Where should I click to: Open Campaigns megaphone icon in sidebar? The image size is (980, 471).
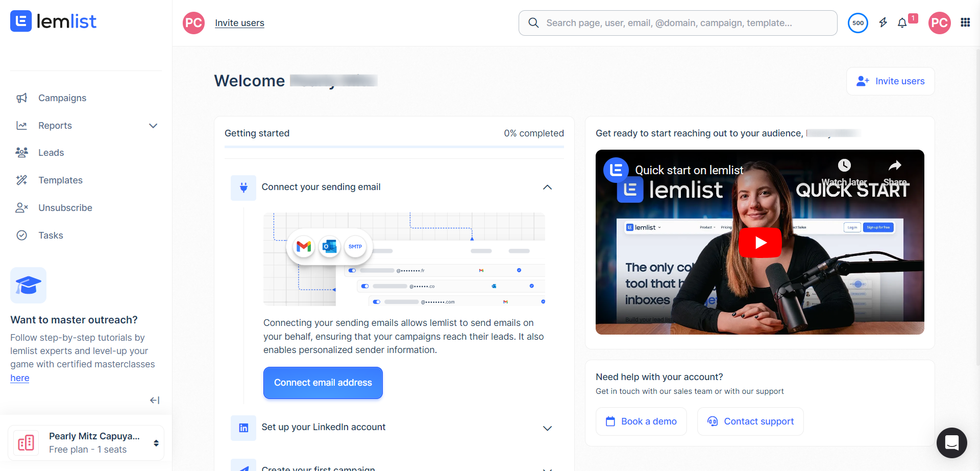coord(21,98)
